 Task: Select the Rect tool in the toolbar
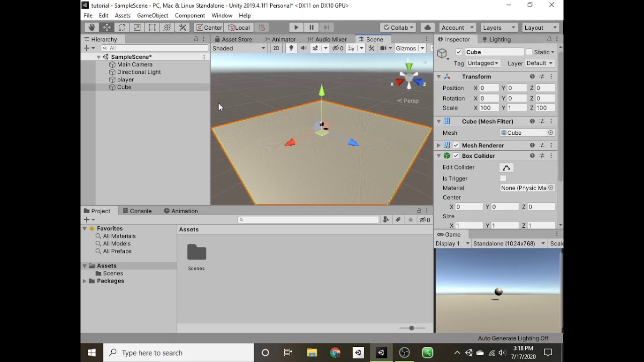point(152,28)
